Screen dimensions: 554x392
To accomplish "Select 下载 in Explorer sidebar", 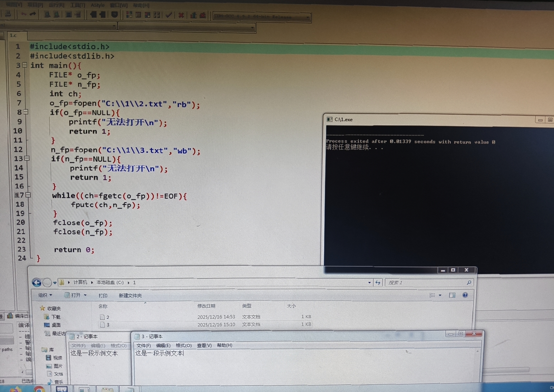I will 53,317.
